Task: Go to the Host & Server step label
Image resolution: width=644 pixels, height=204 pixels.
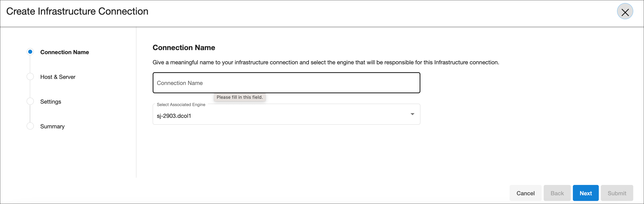Action: click(x=58, y=77)
